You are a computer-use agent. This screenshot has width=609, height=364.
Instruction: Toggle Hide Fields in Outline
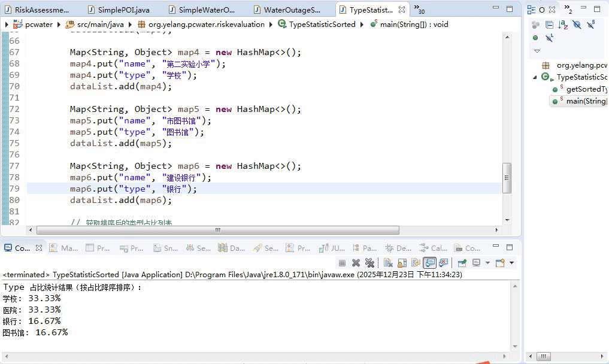coord(577,25)
